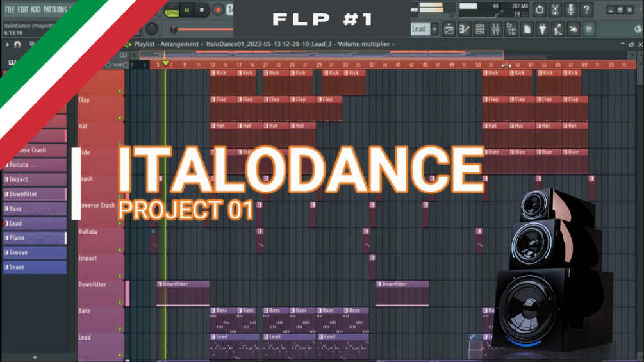The image size is (644, 362).
Task: Open the undo history panel
Action: (540, 10)
